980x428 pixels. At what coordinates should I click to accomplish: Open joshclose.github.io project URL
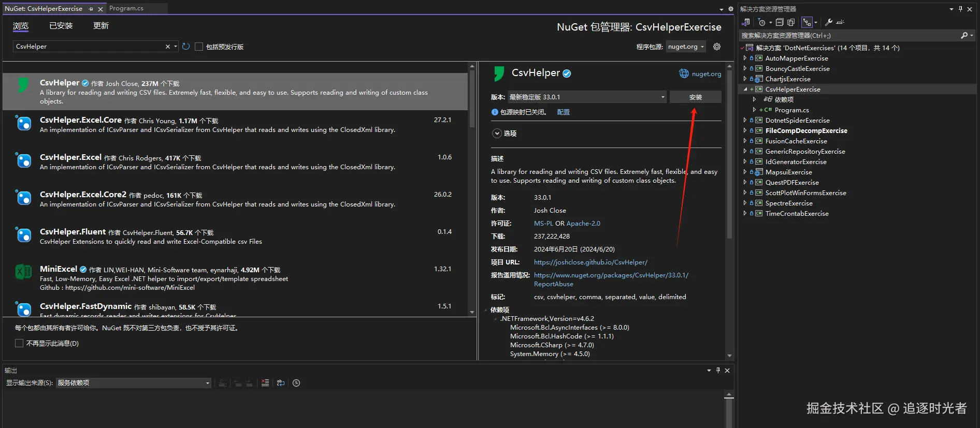click(x=590, y=262)
